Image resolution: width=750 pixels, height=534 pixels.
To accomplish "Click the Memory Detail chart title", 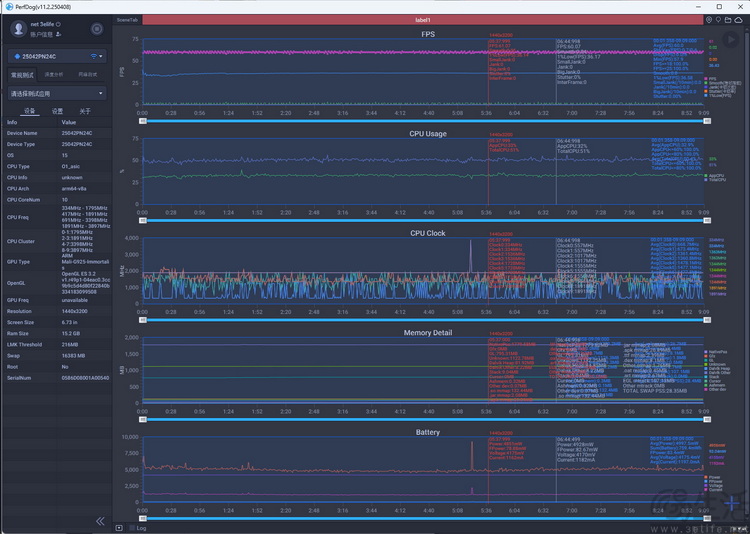I will tap(428, 333).
